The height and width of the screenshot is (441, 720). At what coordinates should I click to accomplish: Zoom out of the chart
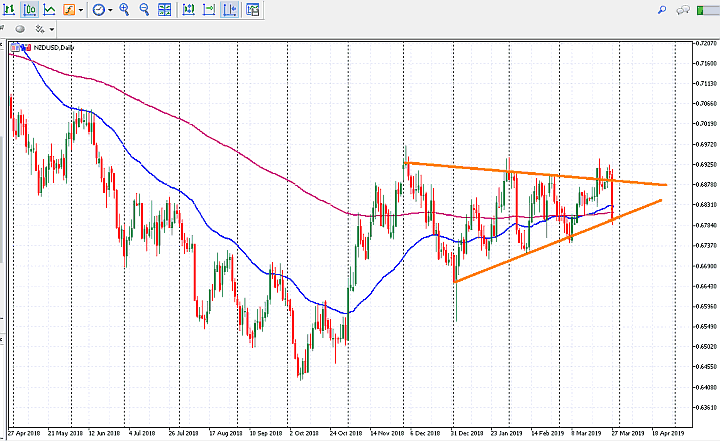click(145, 10)
